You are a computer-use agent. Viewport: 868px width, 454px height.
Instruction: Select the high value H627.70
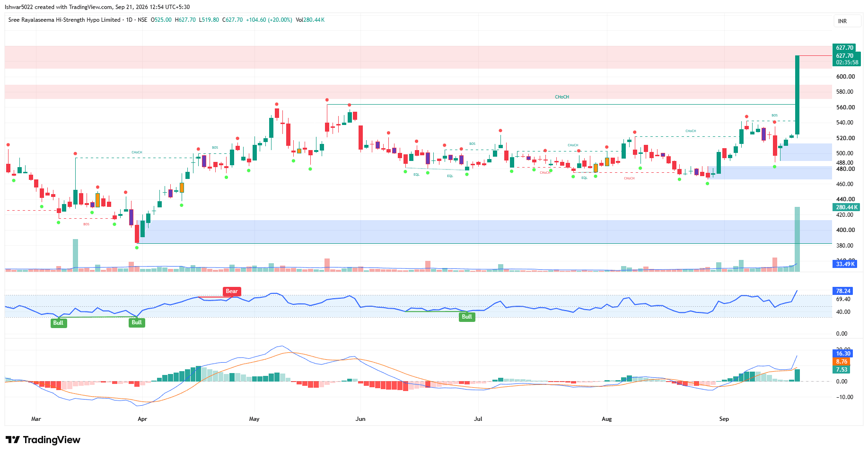185,20
